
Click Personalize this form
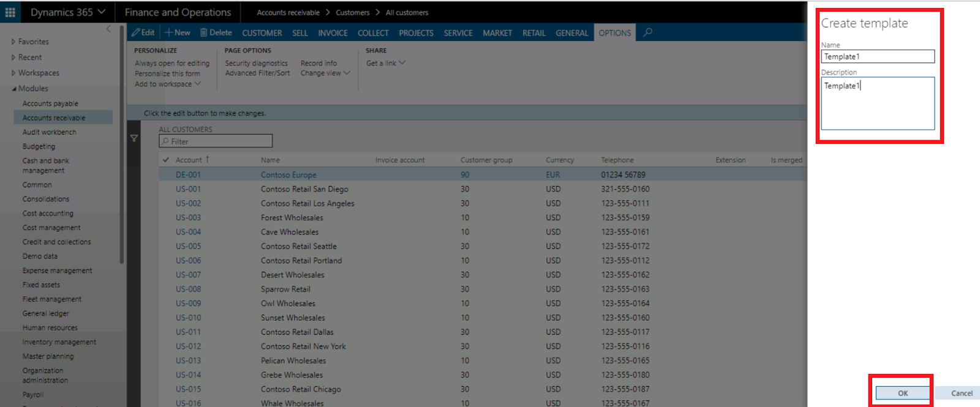tap(167, 73)
